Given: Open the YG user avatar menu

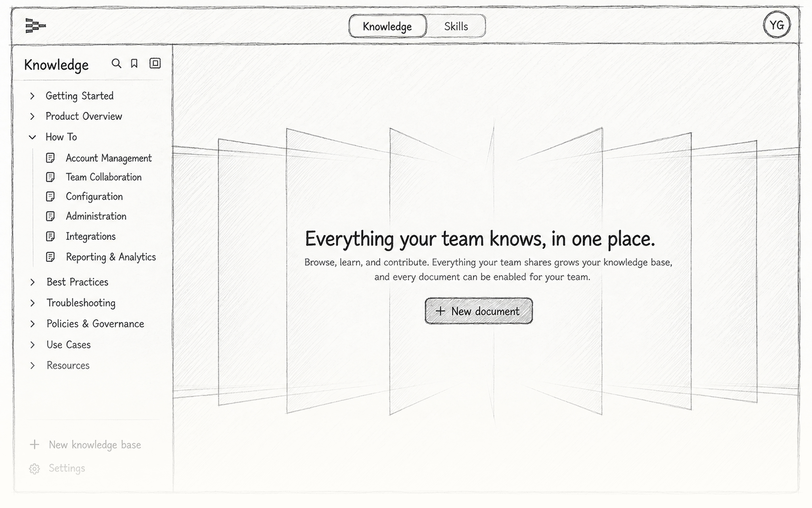Looking at the screenshot, I should click(777, 25).
